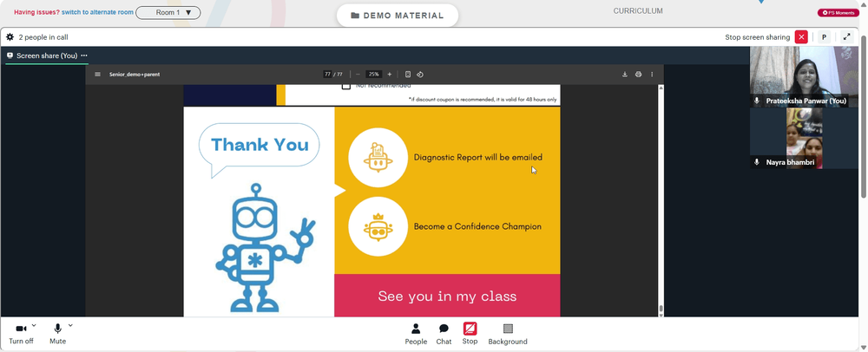Screen dimensions: 868x352
Task: Switch to alternate room link
Action: coord(97,11)
